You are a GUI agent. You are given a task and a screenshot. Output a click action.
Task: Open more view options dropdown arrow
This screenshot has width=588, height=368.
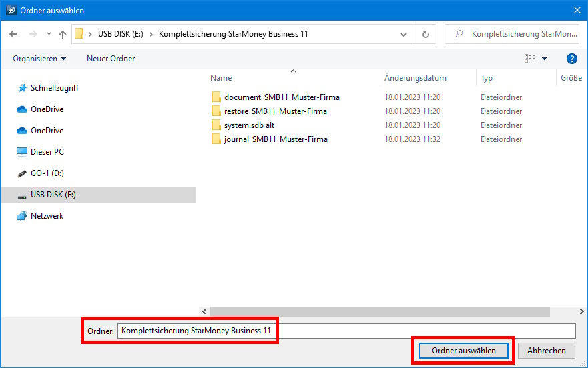(x=544, y=59)
